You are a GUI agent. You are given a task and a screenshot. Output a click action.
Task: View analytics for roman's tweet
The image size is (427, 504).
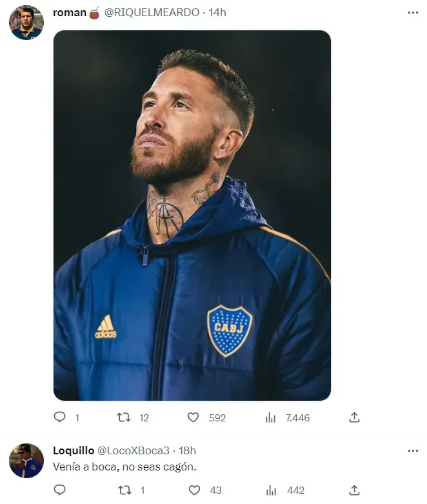[x=270, y=418]
